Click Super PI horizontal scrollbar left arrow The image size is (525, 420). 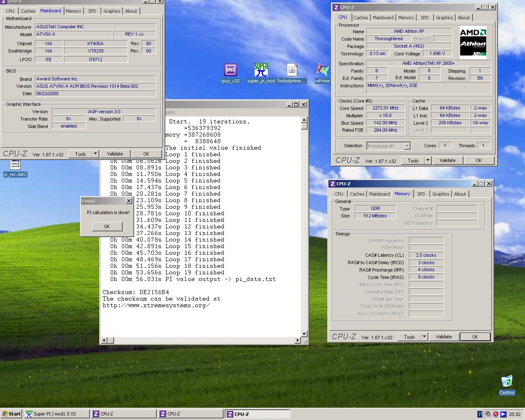point(104,340)
